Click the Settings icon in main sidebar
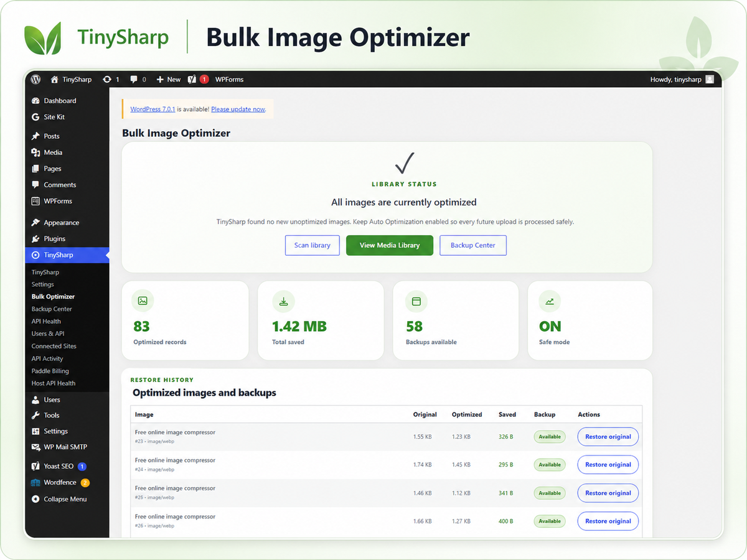 [x=35, y=431]
